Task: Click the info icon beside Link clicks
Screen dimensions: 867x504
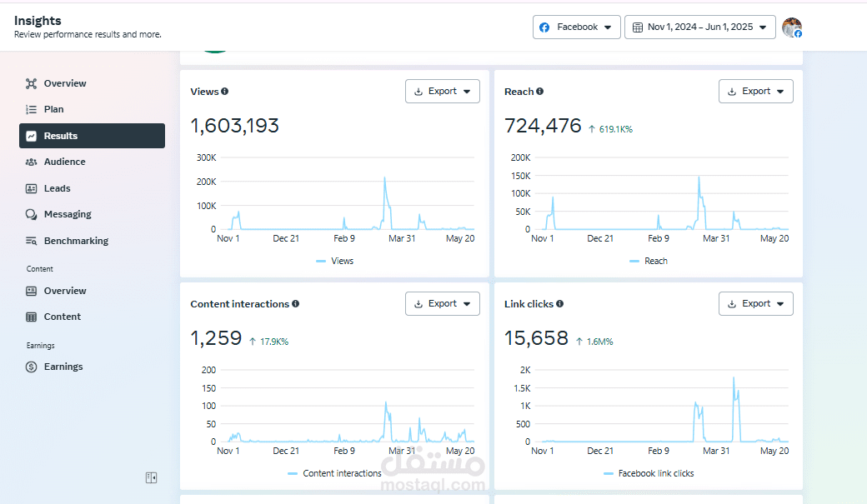Action: pos(559,303)
